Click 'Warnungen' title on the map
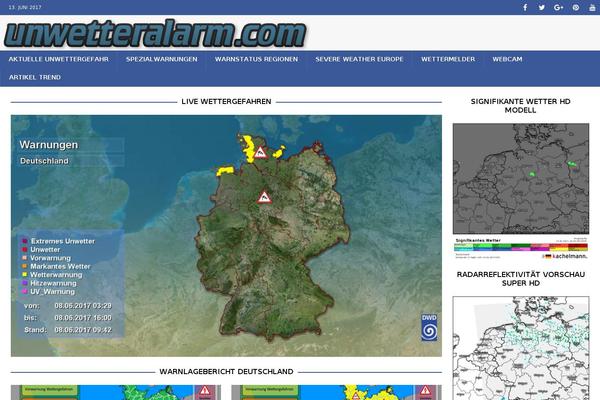Viewport: 600px width, 400px height. [49, 145]
